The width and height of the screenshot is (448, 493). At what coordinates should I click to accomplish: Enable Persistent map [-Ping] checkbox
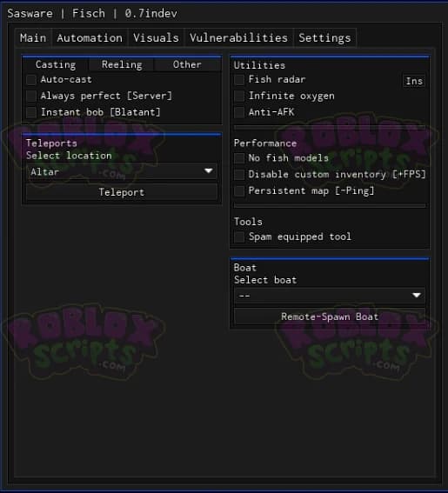point(239,190)
